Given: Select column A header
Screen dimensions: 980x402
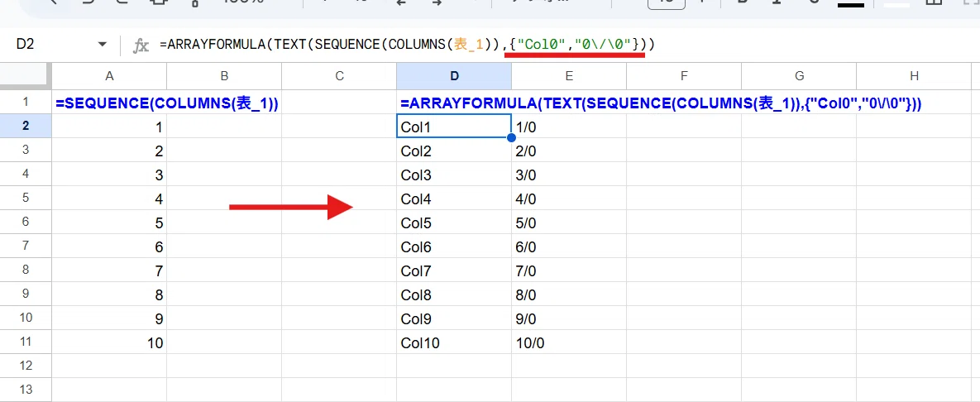Looking at the screenshot, I should click(109, 75).
